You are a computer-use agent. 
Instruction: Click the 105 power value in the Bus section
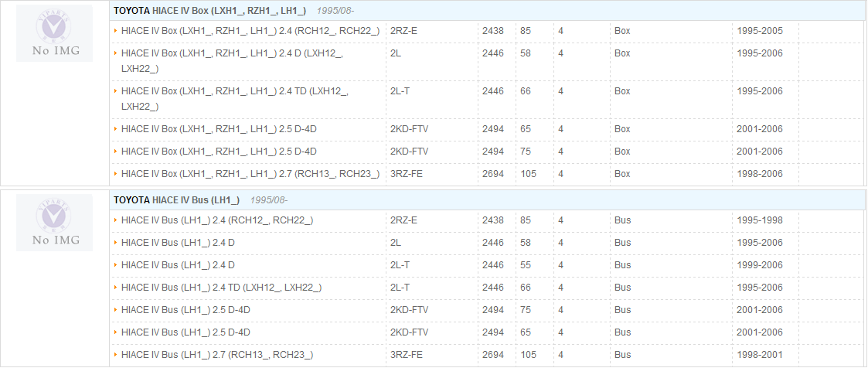[x=528, y=355]
